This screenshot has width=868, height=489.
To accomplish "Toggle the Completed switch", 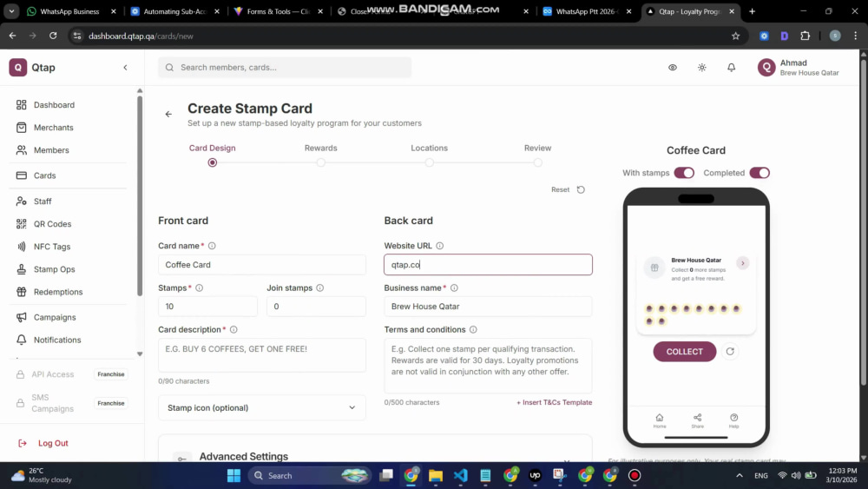I will [x=759, y=173].
